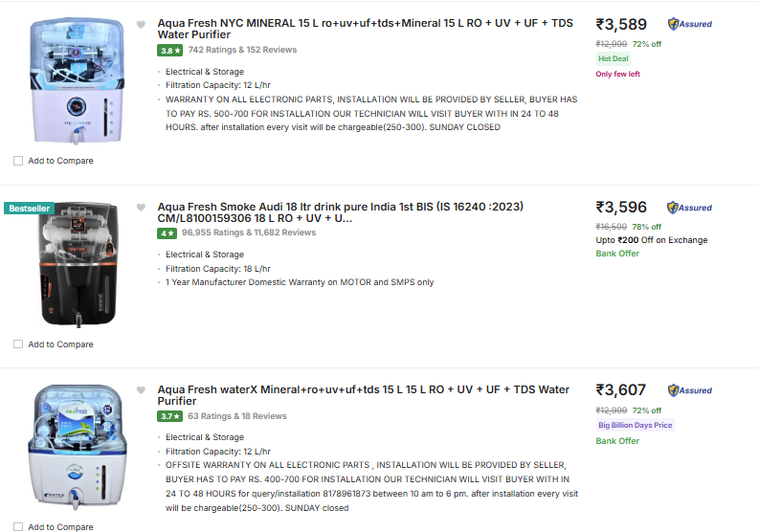Open Aqua Fresh waterX Mineral product title
The width and height of the screenshot is (759, 532).
[x=363, y=395]
